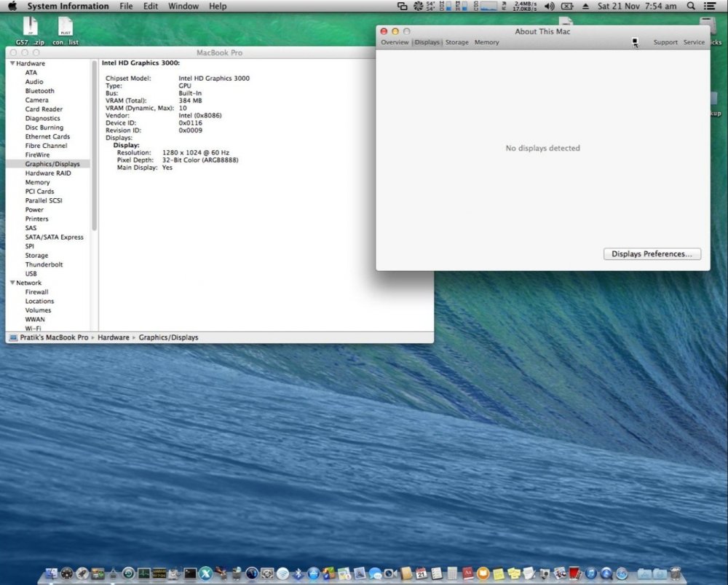
Task: Select Memory in the Hardware sidebar list
Action: tap(37, 182)
